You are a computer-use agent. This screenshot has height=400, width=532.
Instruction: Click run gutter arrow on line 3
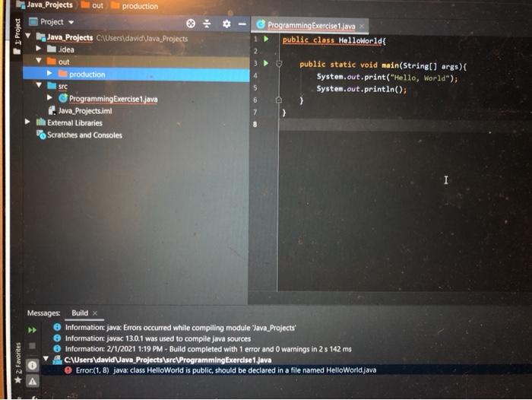(266, 63)
